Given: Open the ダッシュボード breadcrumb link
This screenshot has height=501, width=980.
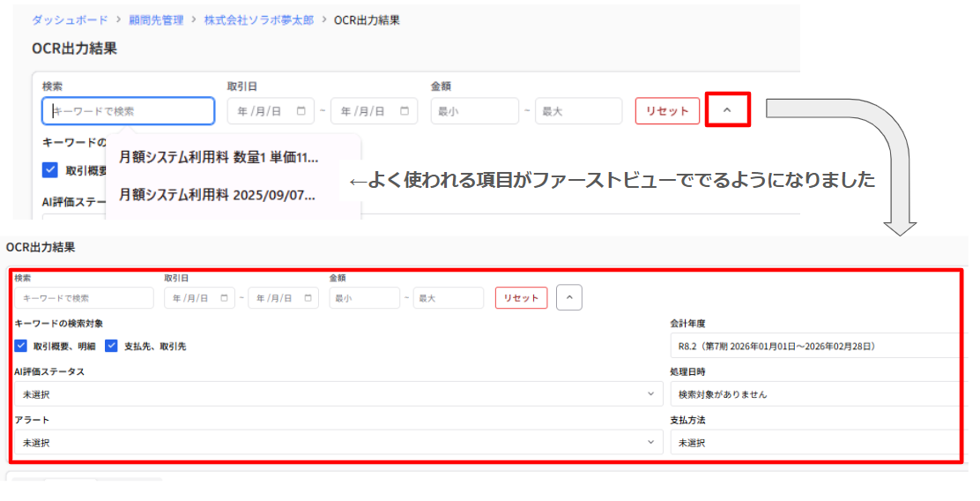Looking at the screenshot, I should pos(70,20).
